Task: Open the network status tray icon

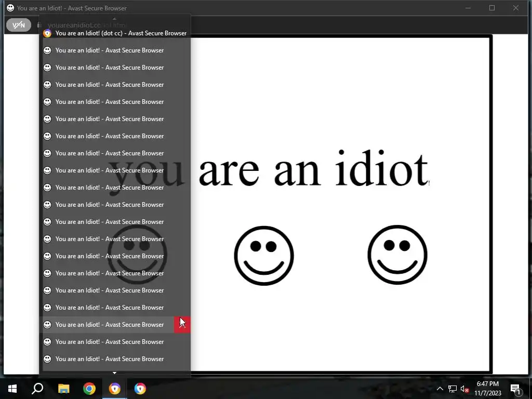Action: point(453,389)
